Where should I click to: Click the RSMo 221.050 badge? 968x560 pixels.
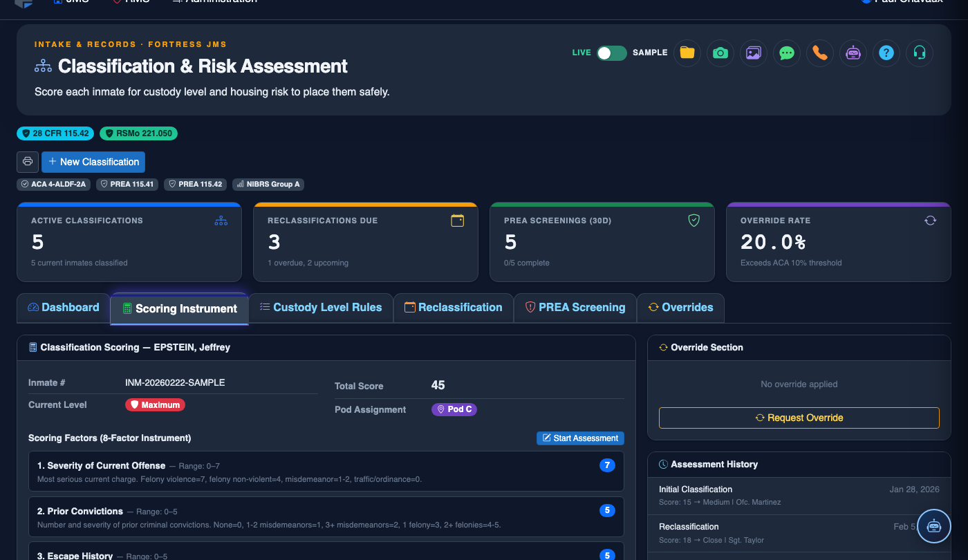coord(138,133)
